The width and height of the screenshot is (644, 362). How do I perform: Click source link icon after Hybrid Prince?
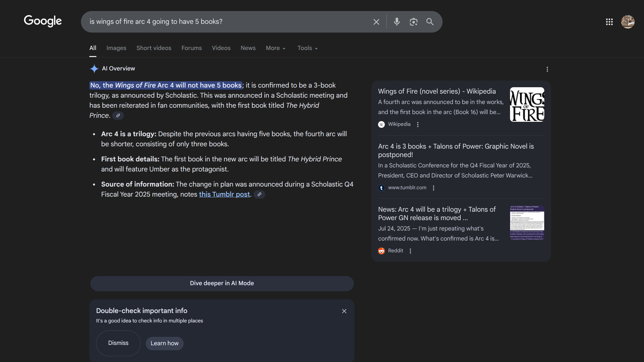coord(118,115)
